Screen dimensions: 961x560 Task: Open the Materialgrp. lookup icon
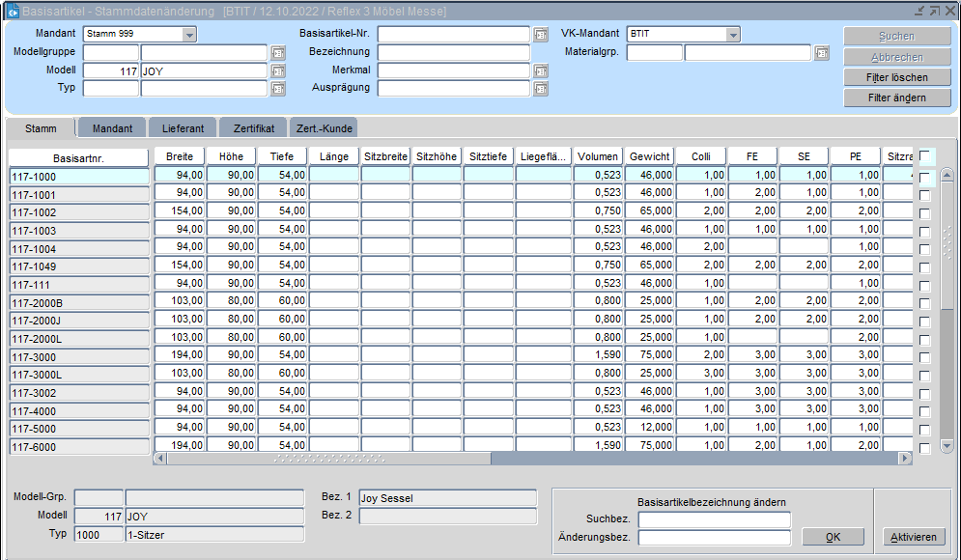pyautogui.click(x=822, y=53)
